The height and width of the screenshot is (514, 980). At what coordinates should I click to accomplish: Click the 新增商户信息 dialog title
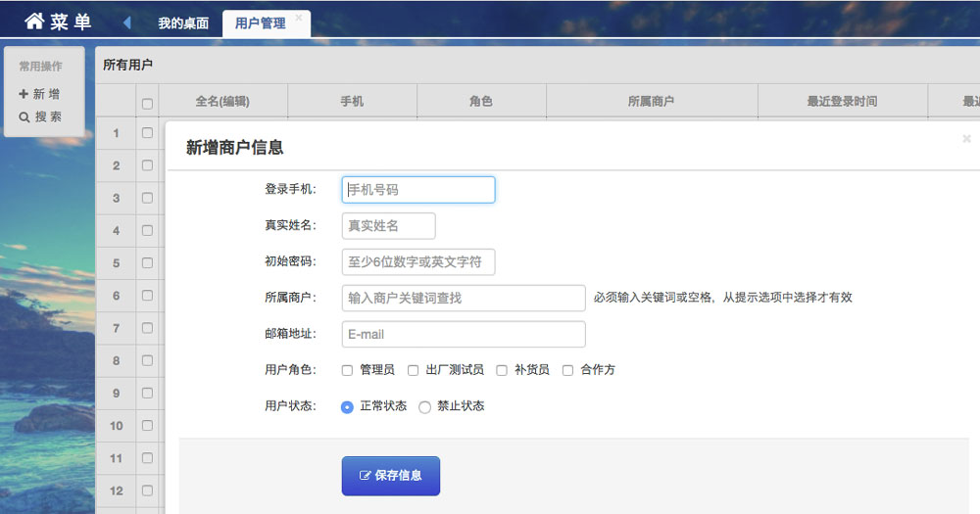tap(234, 148)
